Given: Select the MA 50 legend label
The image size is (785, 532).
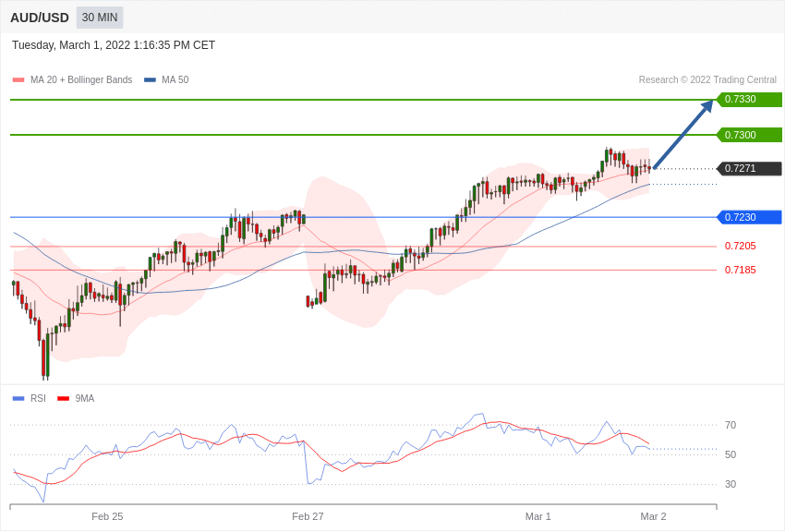Looking at the screenshot, I should 175,80.
